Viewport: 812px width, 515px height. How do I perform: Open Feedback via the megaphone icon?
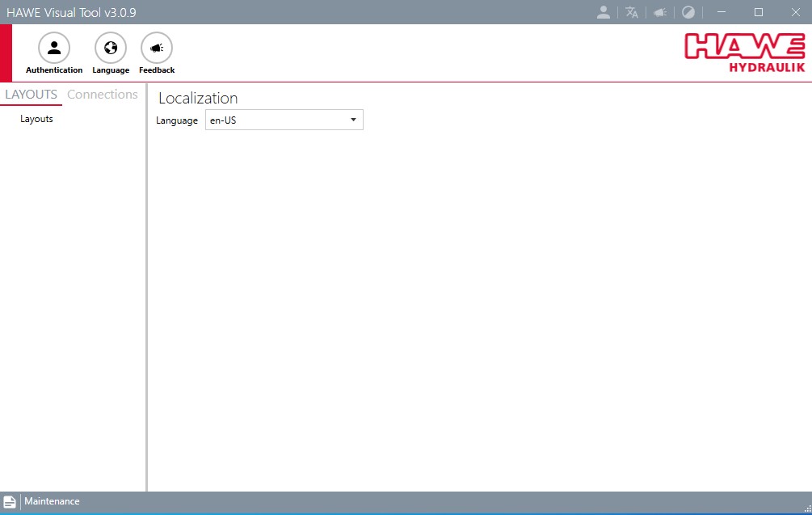(x=157, y=49)
